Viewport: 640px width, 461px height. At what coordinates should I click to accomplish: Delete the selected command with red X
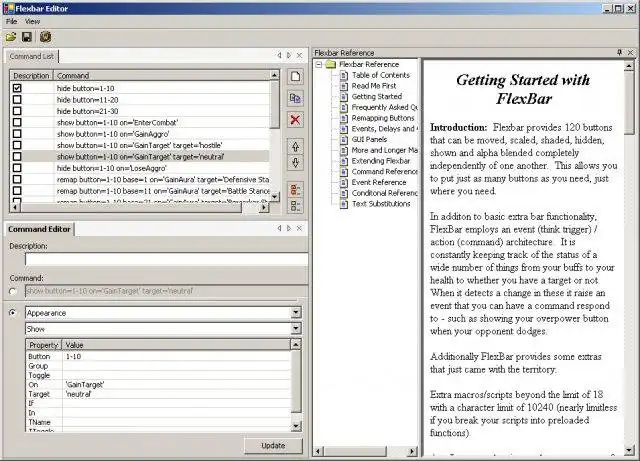(295, 120)
